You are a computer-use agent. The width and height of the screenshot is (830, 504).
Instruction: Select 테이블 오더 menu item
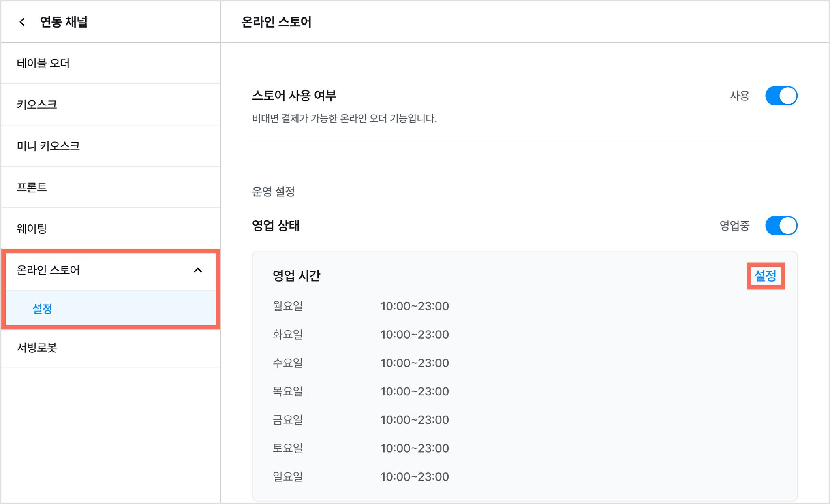click(x=111, y=63)
